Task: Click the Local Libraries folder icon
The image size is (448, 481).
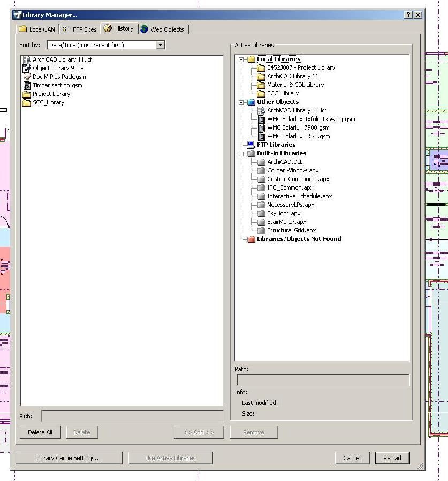Action: (x=251, y=59)
